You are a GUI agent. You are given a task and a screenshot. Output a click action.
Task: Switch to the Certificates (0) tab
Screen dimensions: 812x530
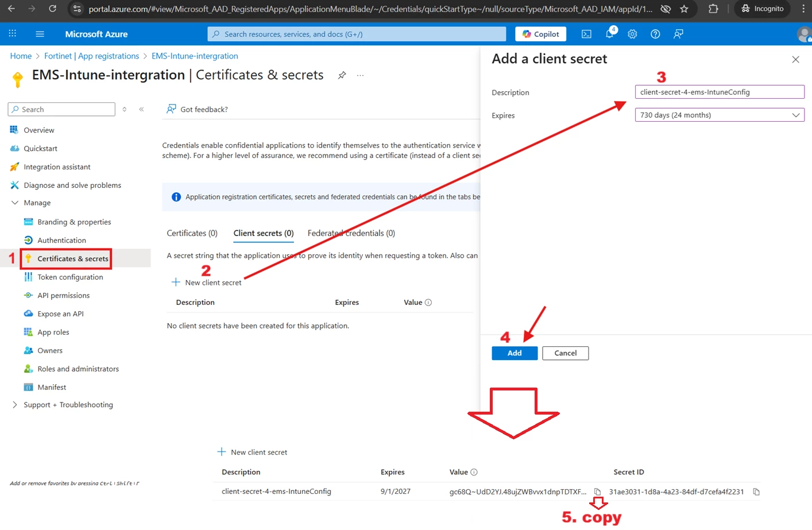pyautogui.click(x=192, y=233)
